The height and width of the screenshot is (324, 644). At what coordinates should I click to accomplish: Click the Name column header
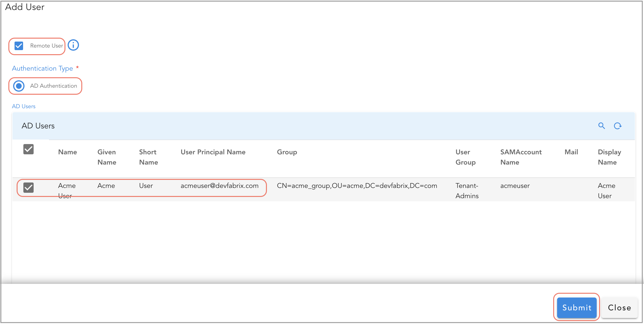(67, 152)
